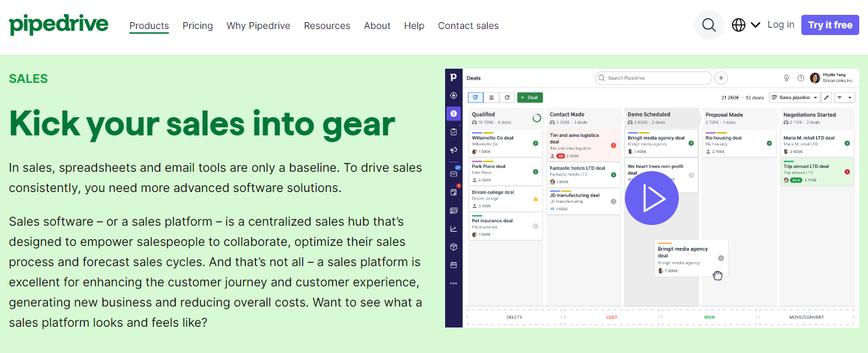The height and width of the screenshot is (353, 868).
Task: Switch to forecast view toggle
Action: point(506,98)
